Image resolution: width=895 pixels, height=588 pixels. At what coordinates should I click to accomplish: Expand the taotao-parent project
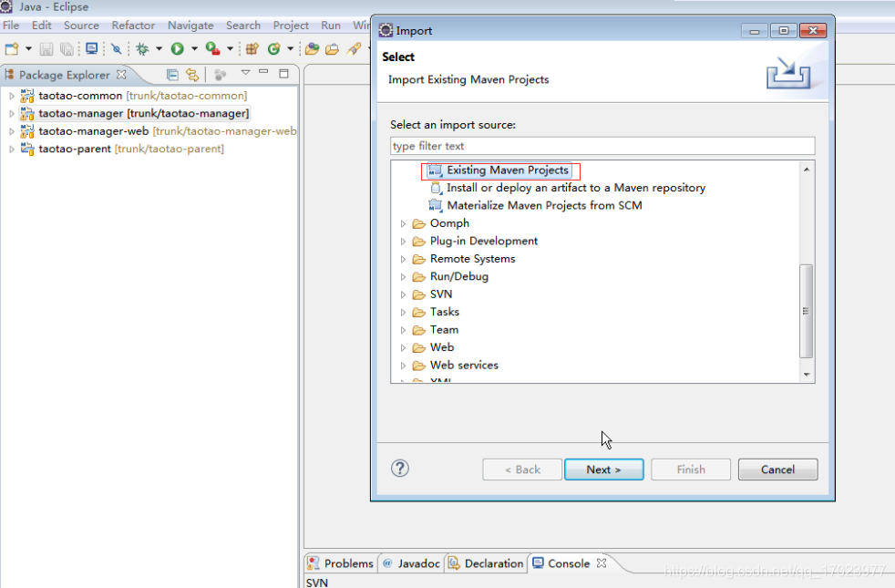click(12, 149)
